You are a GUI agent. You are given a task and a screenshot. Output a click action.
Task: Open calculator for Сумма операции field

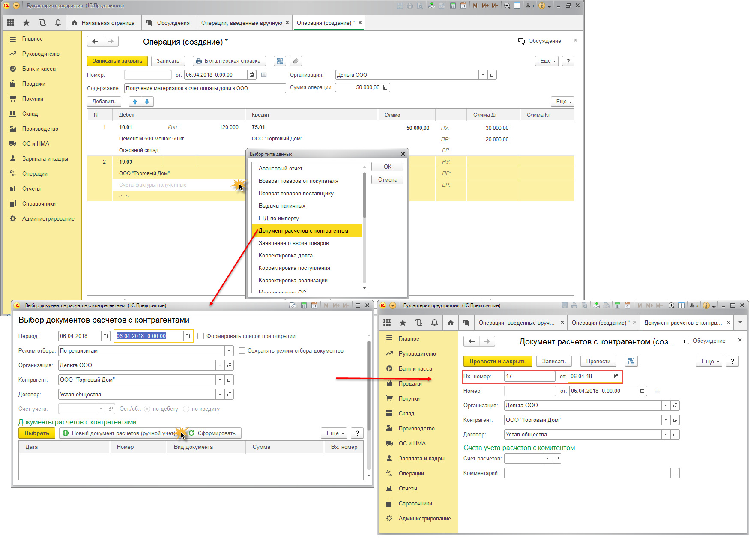coord(385,87)
